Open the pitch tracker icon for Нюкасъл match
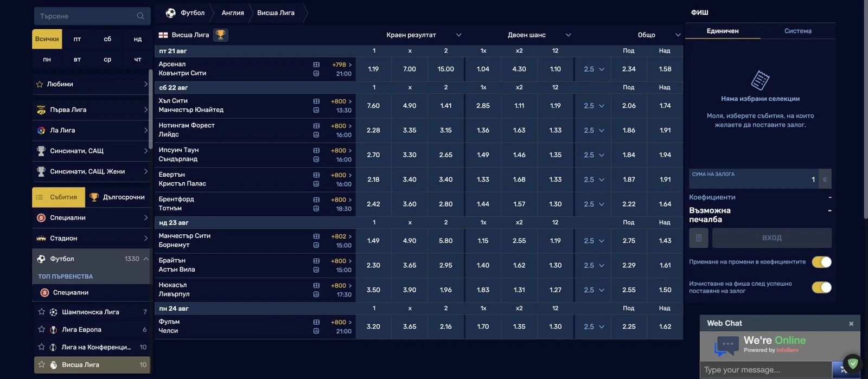This screenshot has width=868, height=379. click(x=316, y=286)
